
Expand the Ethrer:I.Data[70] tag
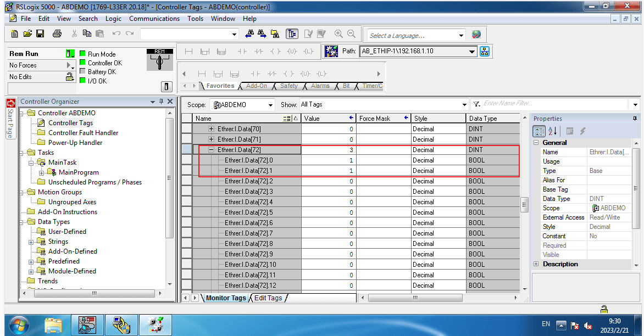211,129
